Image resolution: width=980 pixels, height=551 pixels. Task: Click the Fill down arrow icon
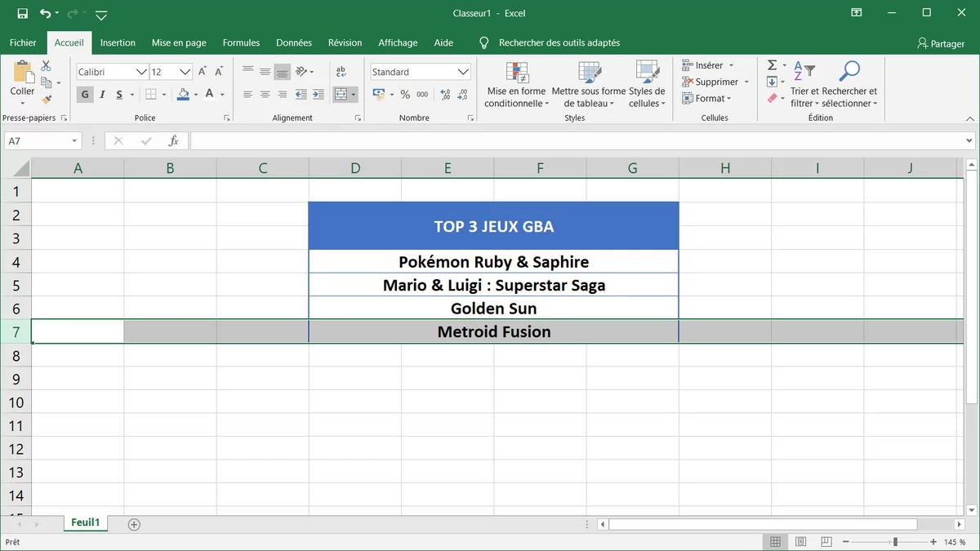point(772,82)
